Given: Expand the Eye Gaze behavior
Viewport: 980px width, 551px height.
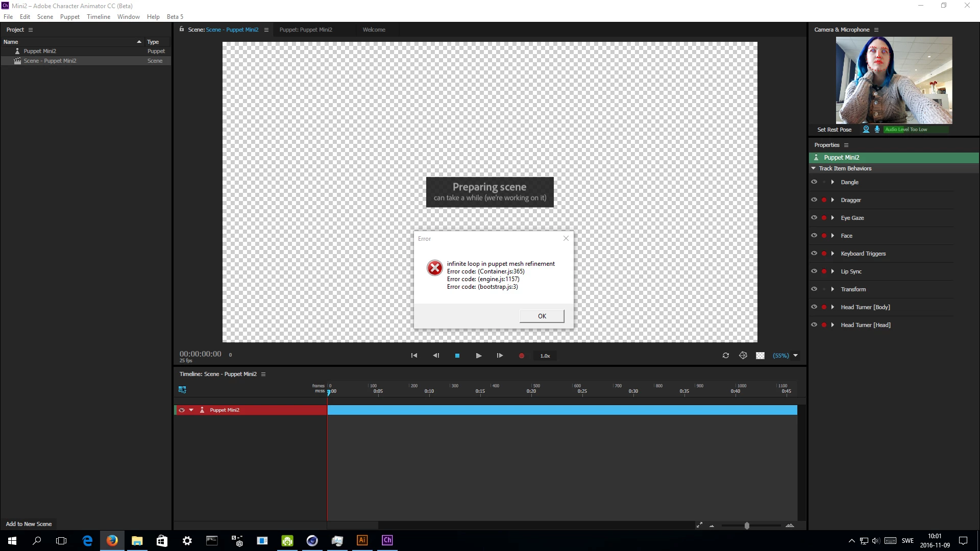Looking at the screenshot, I should (x=832, y=218).
